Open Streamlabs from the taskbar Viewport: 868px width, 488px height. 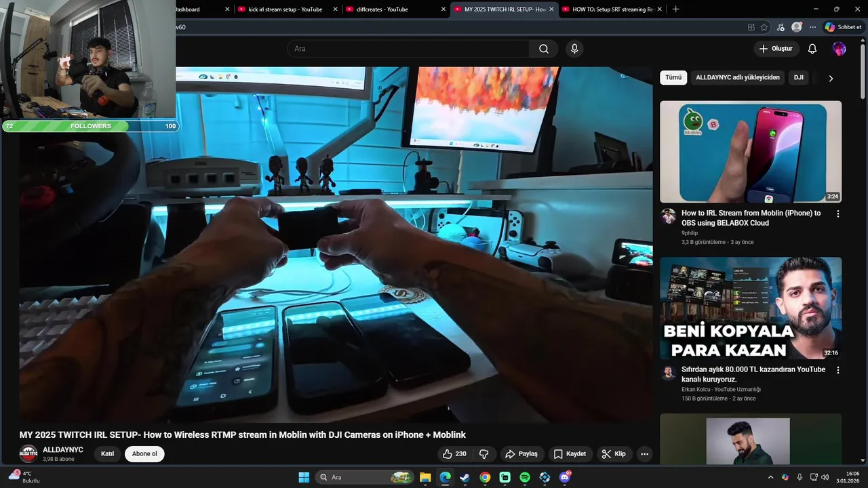coord(505,477)
